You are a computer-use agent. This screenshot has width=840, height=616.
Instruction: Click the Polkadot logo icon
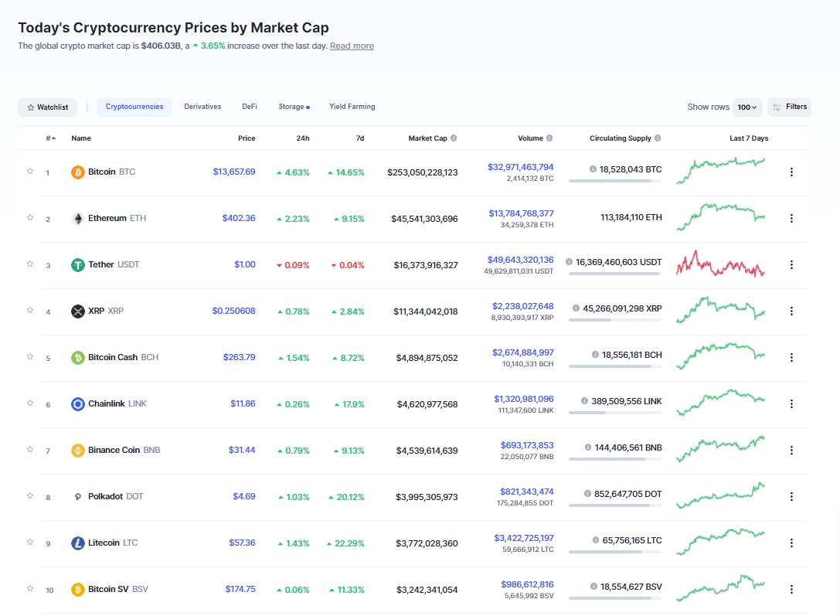click(78, 496)
